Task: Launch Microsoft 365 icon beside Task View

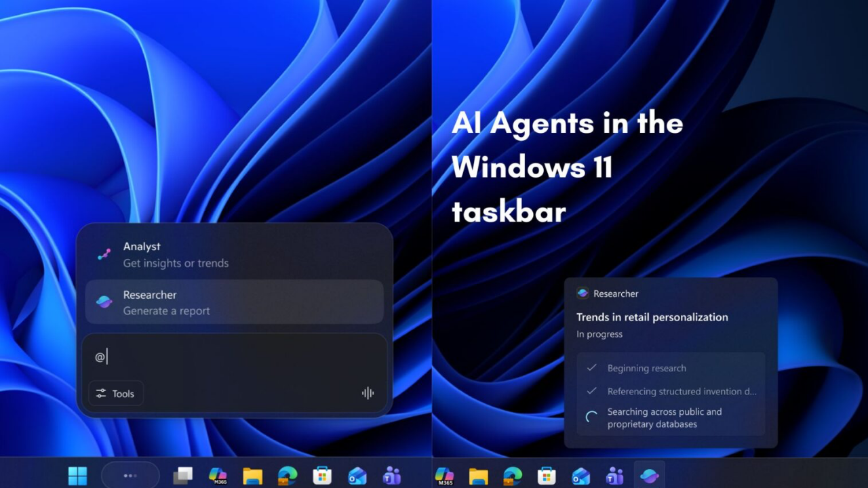Action: (218, 476)
